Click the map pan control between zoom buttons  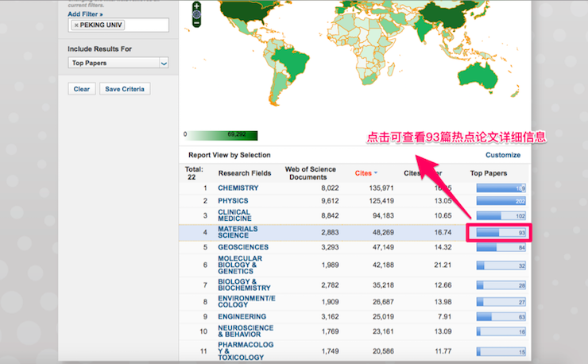coord(196,14)
